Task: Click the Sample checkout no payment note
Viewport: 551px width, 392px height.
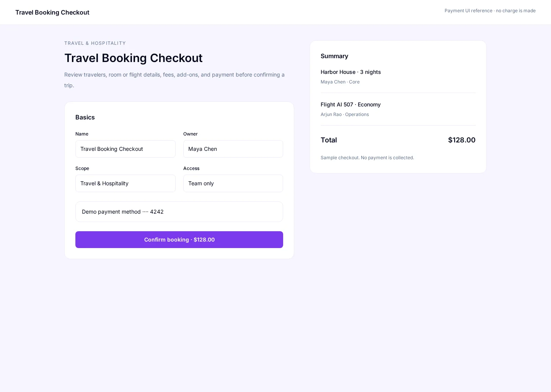Action: [367, 158]
